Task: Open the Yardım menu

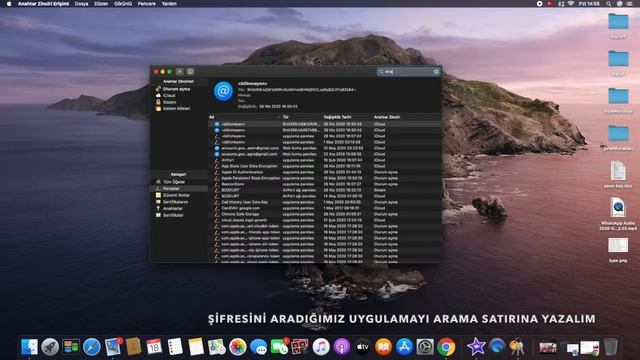Action: [169, 4]
